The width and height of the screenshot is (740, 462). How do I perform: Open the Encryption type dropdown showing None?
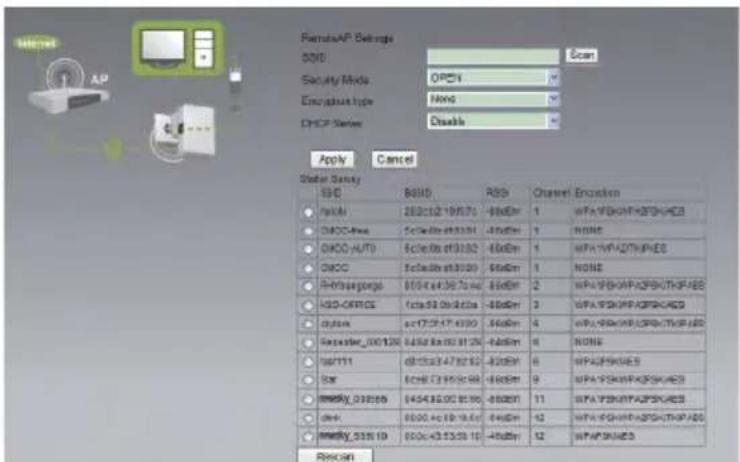coord(494,99)
